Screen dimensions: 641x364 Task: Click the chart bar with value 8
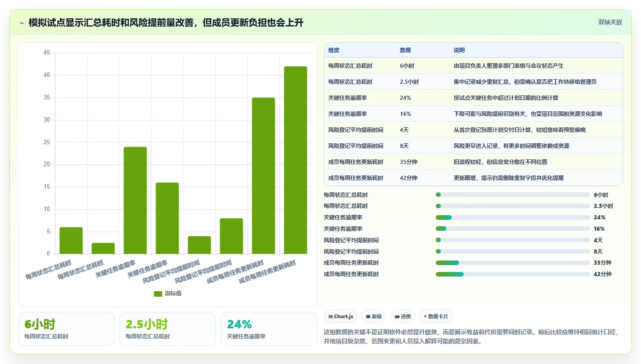[x=231, y=236]
